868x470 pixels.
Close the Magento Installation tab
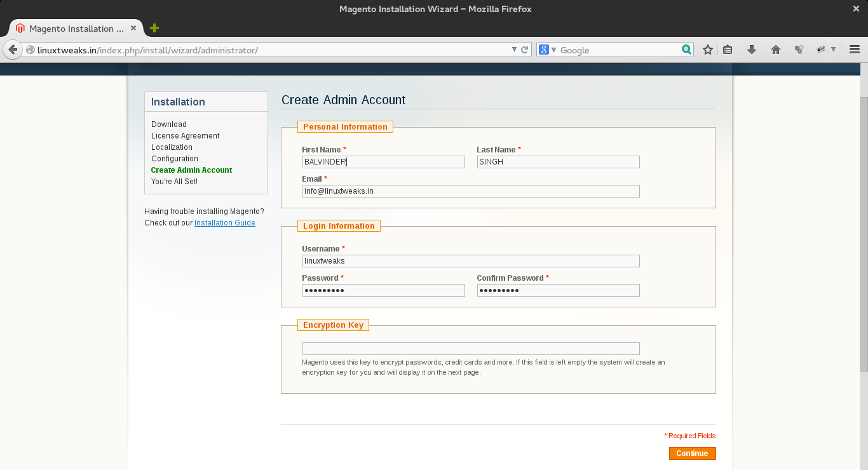coord(133,28)
